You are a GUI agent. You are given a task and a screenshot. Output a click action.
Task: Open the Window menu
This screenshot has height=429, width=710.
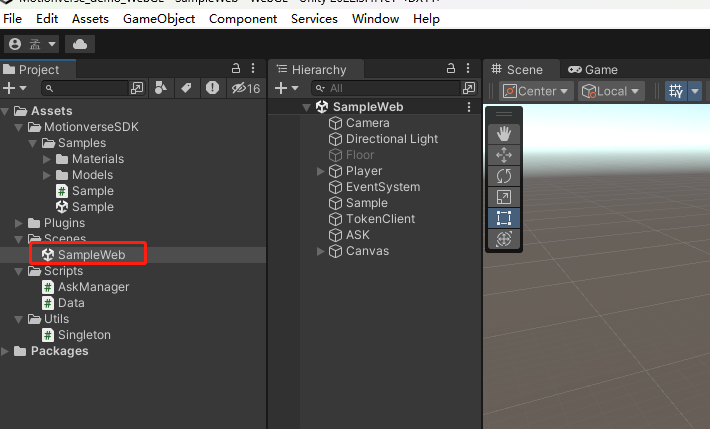coord(375,19)
